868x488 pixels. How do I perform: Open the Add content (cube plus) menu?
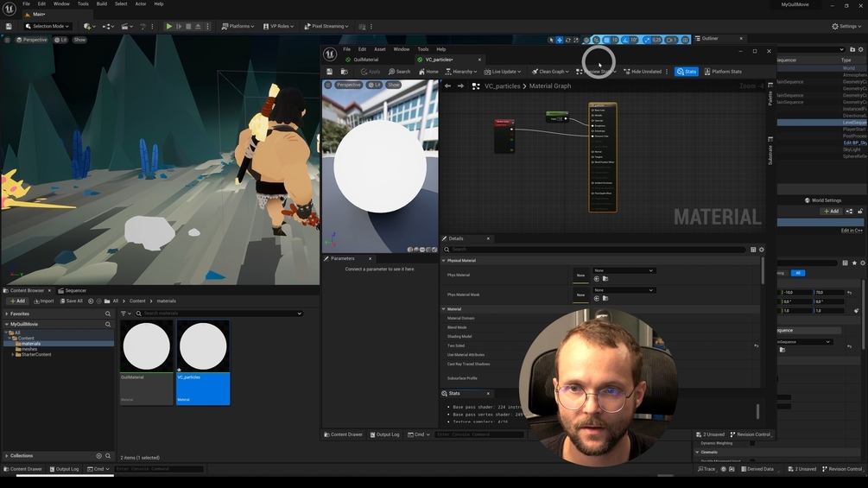(x=89, y=26)
